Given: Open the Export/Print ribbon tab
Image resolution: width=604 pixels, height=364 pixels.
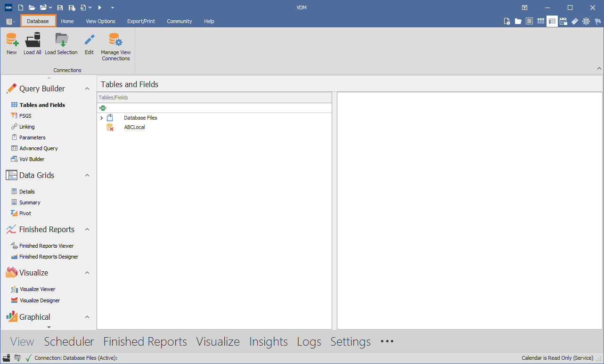Looking at the screenshot, I should click(141, 21).
